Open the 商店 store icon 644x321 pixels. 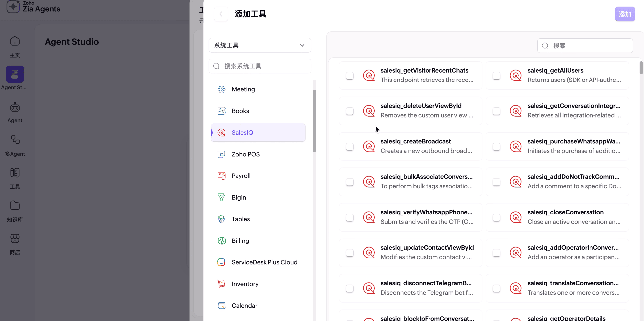click(x=15, y=238)
